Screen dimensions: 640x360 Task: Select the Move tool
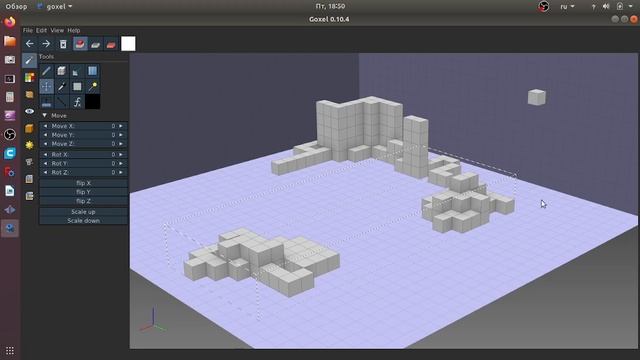click(46, 87)
